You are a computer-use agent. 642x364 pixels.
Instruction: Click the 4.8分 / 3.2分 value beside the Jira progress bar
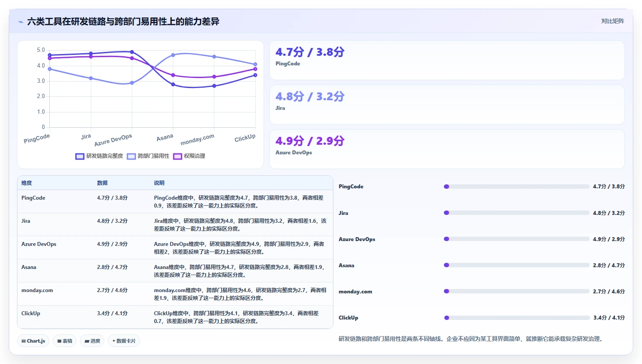pyautogui.click(x=609, y=213)
